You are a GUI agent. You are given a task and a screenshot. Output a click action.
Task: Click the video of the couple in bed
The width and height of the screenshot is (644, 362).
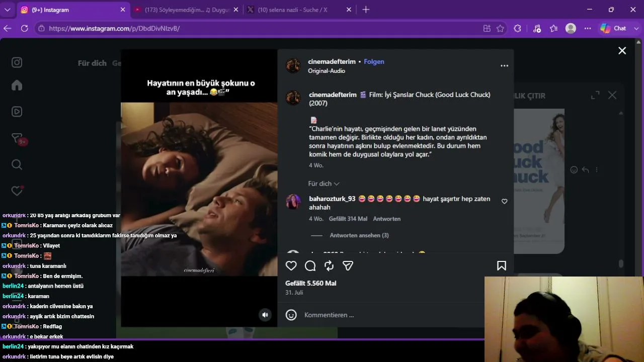tap(199, 189)
